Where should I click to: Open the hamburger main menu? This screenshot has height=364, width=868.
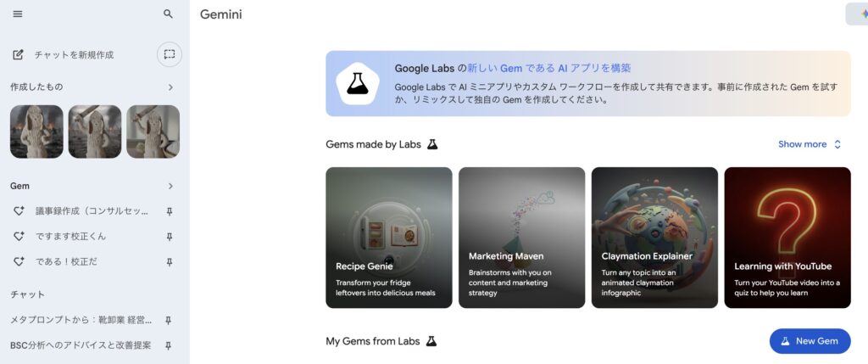(18, 14)
